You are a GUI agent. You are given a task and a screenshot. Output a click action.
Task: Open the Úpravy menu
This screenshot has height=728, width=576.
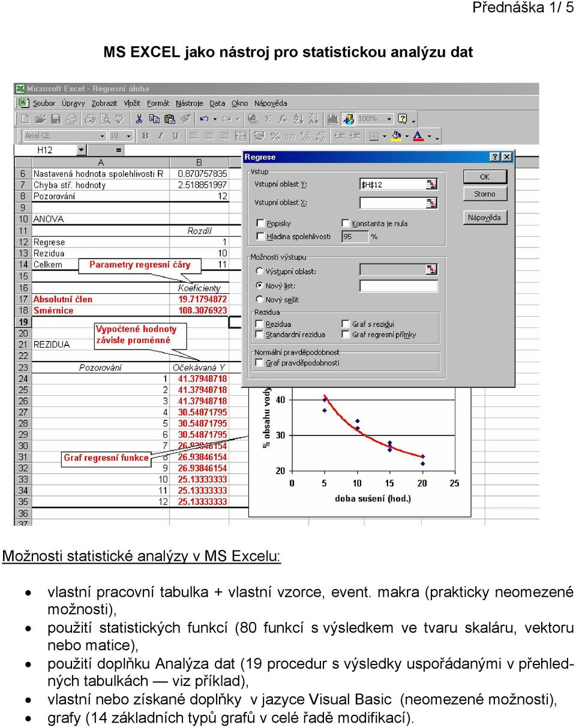73,103
